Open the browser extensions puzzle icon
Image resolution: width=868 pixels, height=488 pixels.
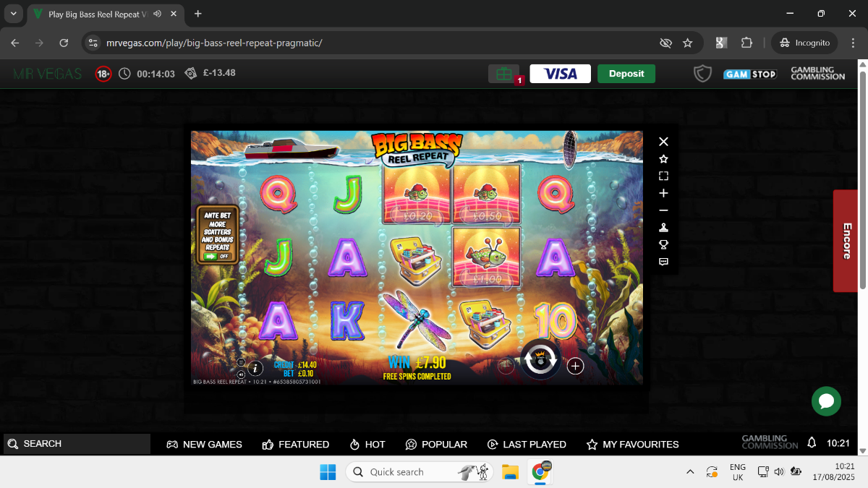pyautogui.click(x=746, y=43)
